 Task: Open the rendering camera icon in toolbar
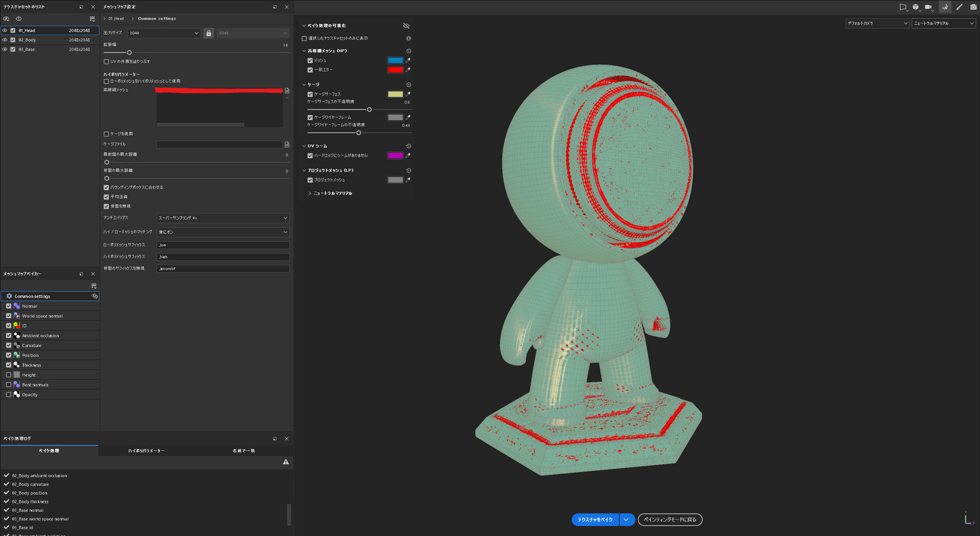coord(973,7)
